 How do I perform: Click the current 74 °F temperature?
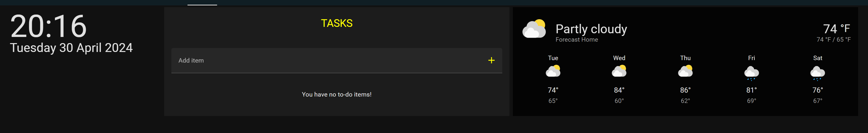tap(836, 29)
